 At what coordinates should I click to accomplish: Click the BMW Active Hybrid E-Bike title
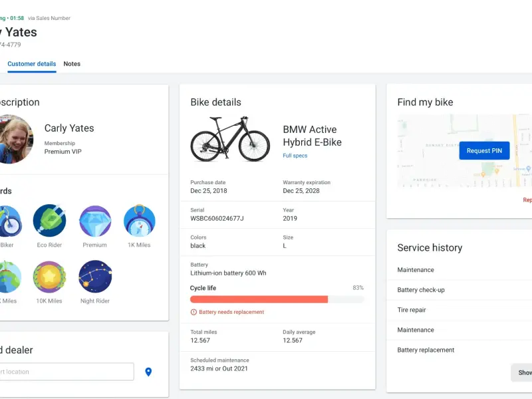click(x=312, y=136)
